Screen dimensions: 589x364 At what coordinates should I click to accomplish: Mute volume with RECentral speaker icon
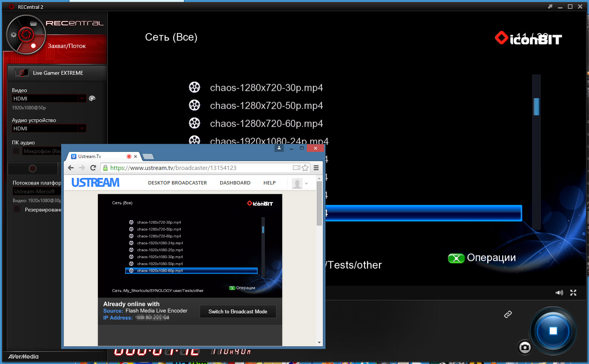coord(559,293)
